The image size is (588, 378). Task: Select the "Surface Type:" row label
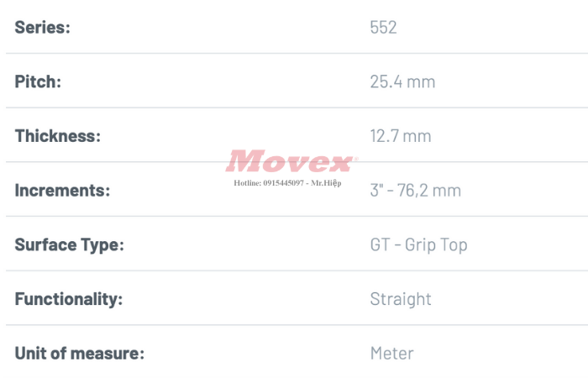tap(69, 245)
